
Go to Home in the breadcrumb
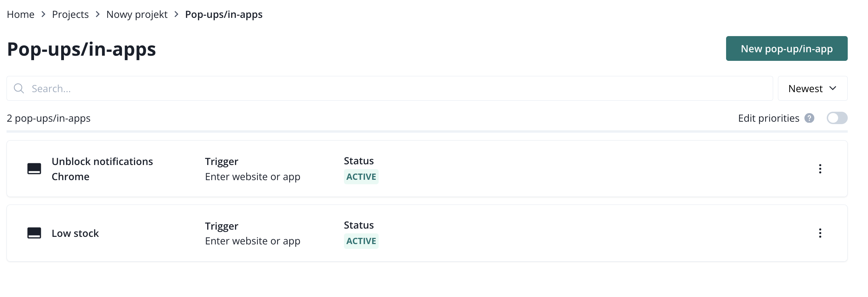point(21,14)
